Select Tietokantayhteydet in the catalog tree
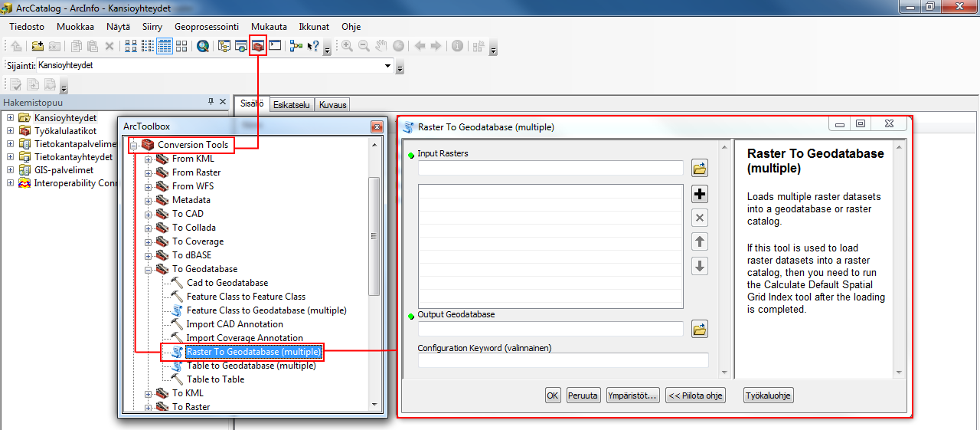The image size is (980, 430). coord(73,157)
